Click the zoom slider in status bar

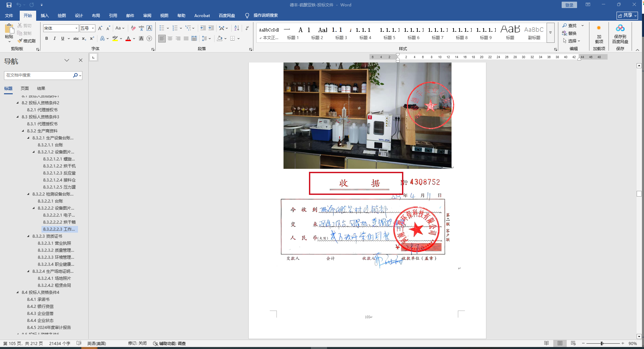(602, 344)
